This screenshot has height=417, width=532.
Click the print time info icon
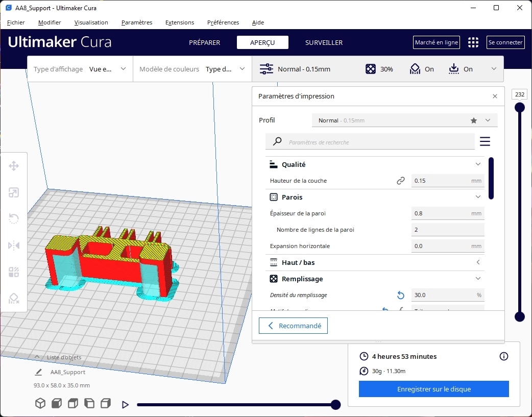[x=504, y=356]
